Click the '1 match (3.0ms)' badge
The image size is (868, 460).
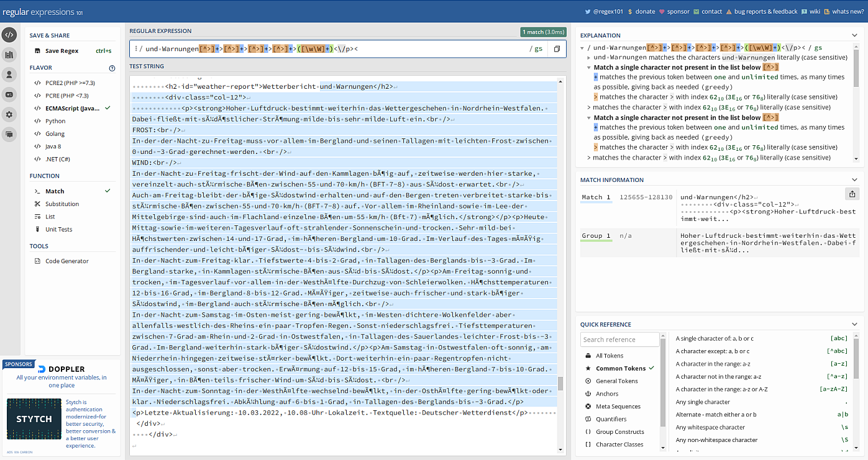click(x=544, y=32)
